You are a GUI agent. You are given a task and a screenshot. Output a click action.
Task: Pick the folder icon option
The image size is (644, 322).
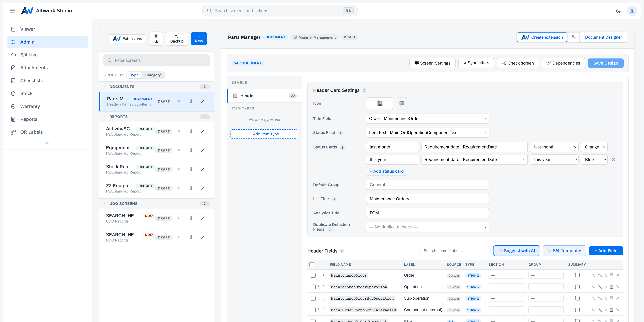[x=402, y=103]
